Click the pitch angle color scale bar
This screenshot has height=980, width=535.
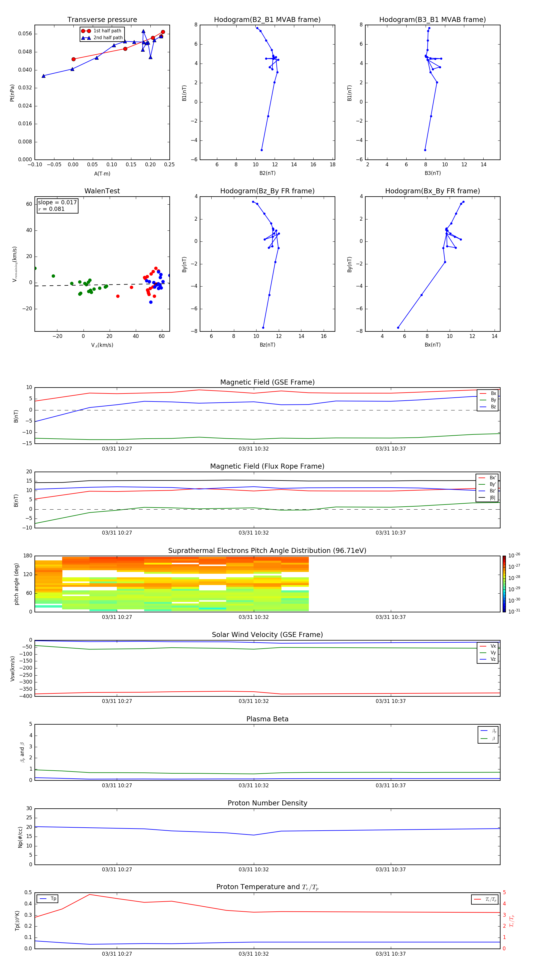coord(504,584)
